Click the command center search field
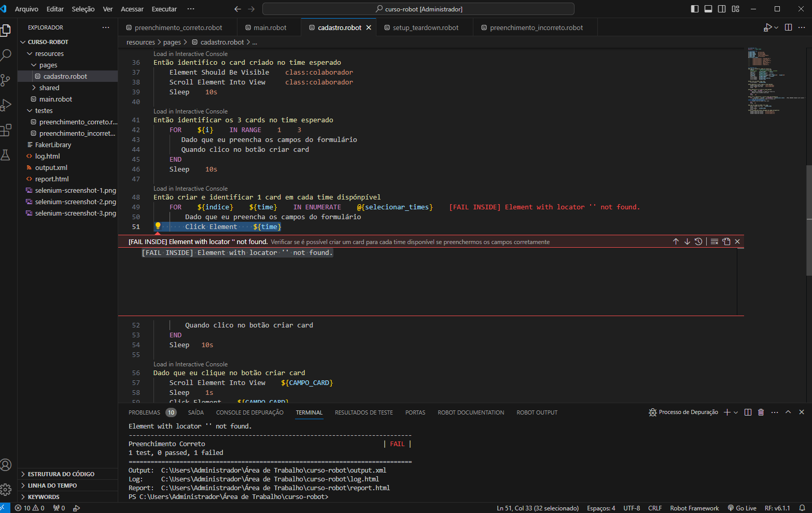Screen dimensions: 812x513 tap(418, 9)
